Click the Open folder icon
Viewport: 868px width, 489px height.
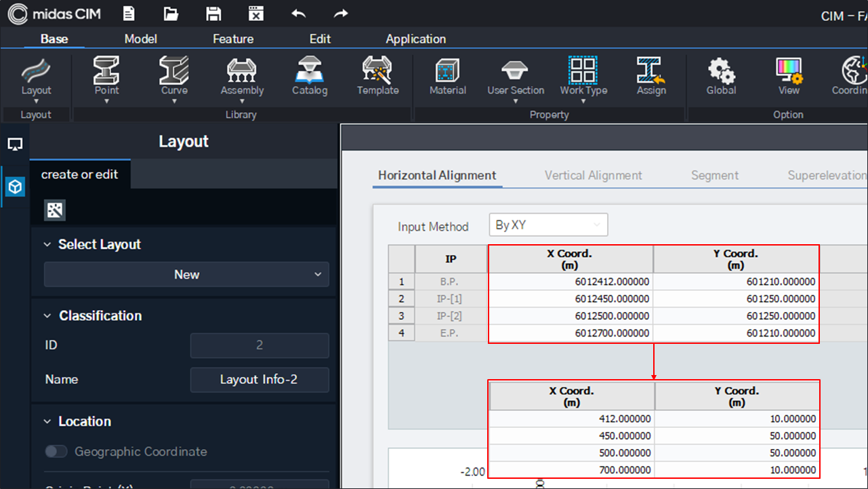coord(171,14)
